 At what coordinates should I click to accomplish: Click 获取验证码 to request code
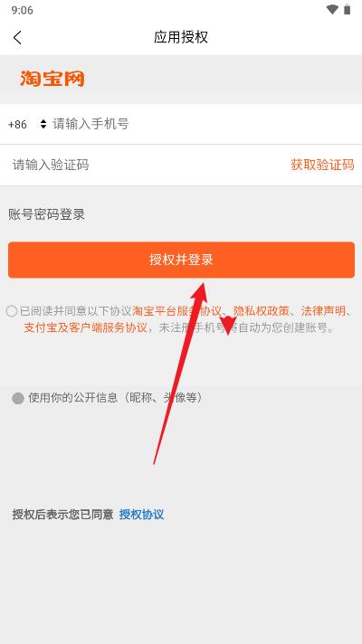tap(322, 165)
